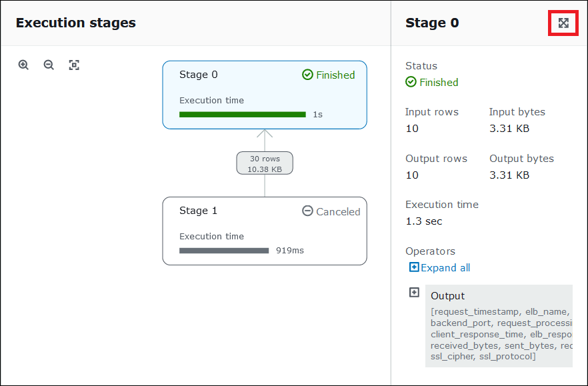Screen dimensions: 588x386
Task: Click the gray Stage 1 execution time bar
Action: (x=224, y=251)
